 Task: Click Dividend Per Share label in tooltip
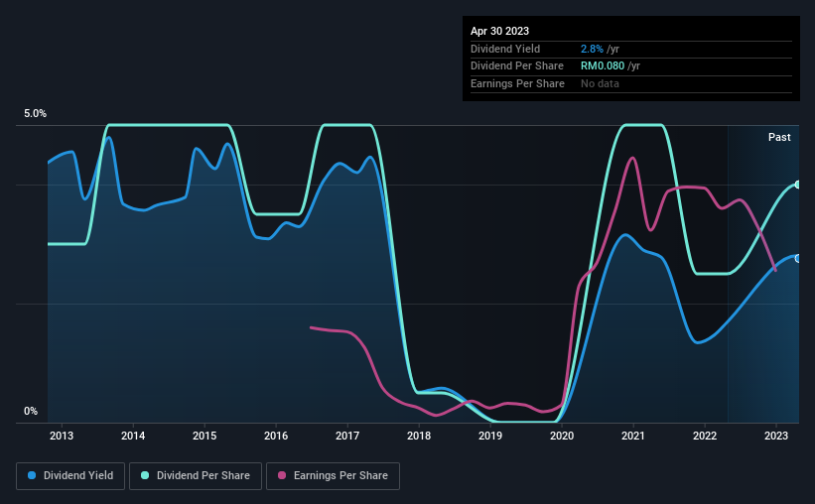pyautogui.click(x=517, y=66)
